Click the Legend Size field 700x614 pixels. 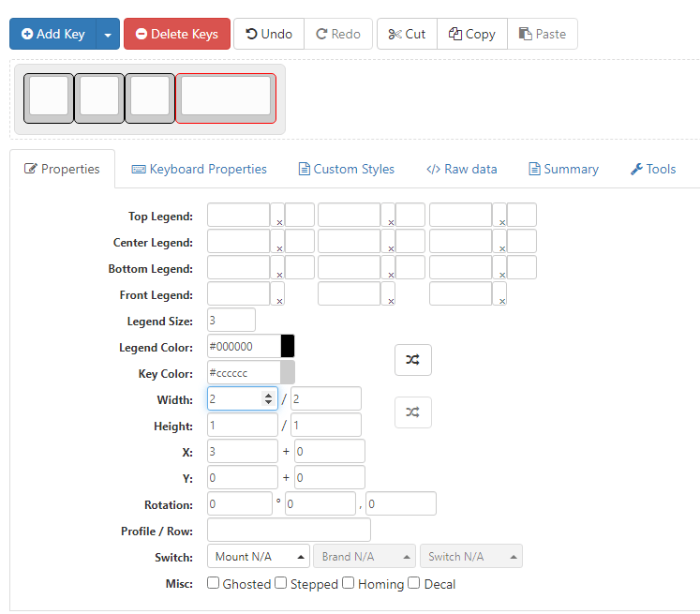click(x=231, y=321)
